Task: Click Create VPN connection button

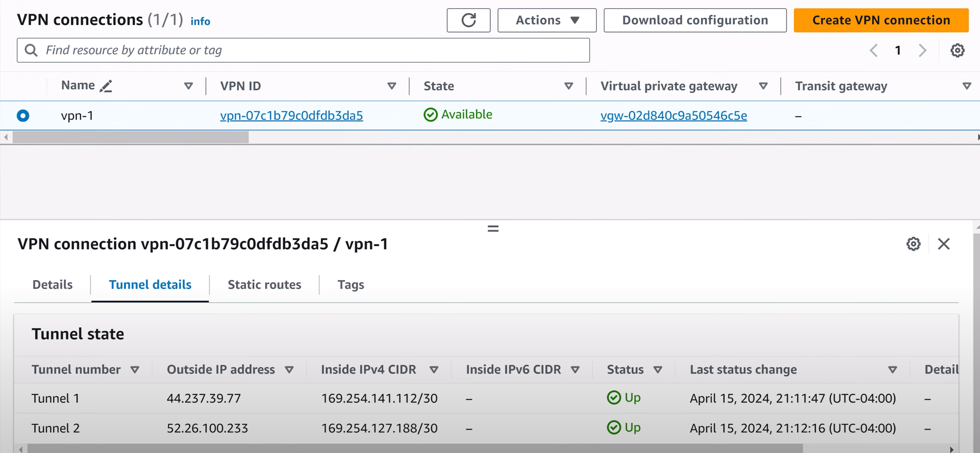Action: coord(881,20)
